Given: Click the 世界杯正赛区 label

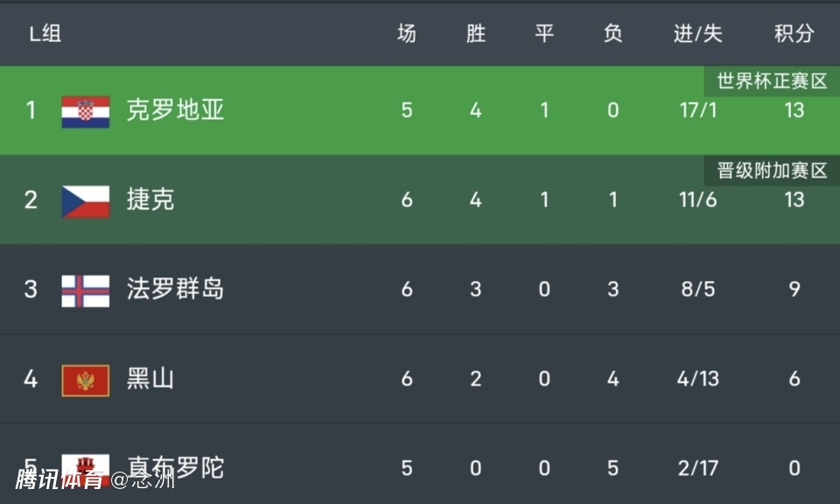Looking at the screenshot, I should click(x=772, y=81).
